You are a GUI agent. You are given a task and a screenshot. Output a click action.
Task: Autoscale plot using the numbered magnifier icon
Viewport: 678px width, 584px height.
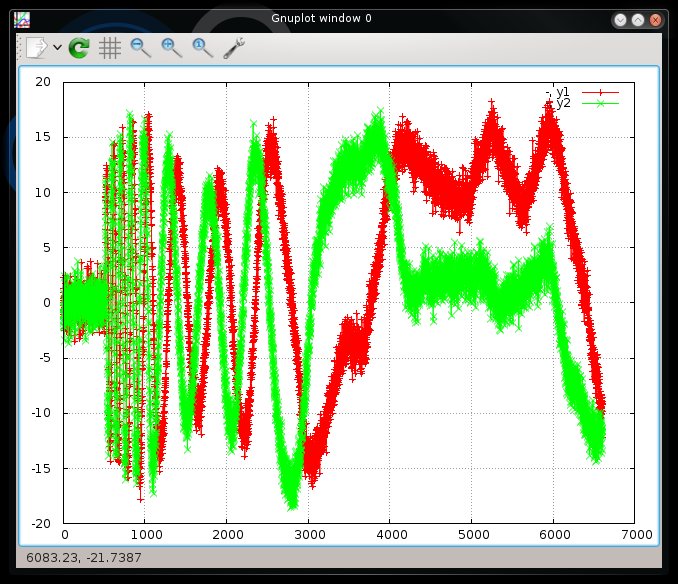(x=203, y=47)
